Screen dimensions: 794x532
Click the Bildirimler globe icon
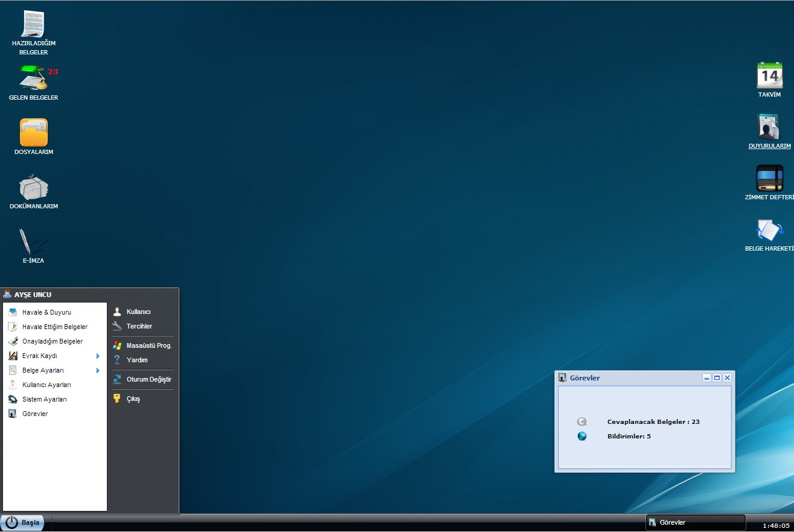pos(582,436)
